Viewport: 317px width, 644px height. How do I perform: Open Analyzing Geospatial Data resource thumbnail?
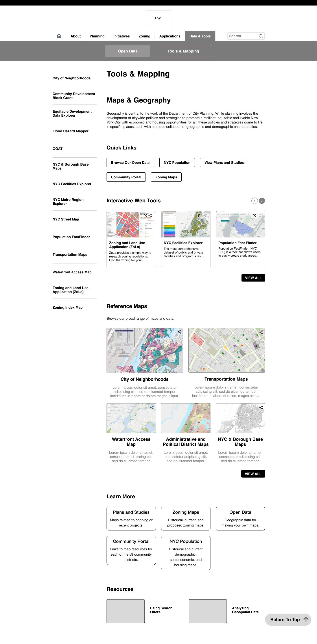pyautogui.click(x=208, y=611)
